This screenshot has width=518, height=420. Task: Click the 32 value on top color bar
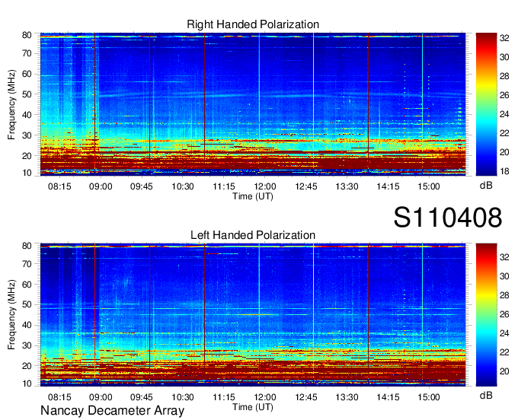pos(504,38)
